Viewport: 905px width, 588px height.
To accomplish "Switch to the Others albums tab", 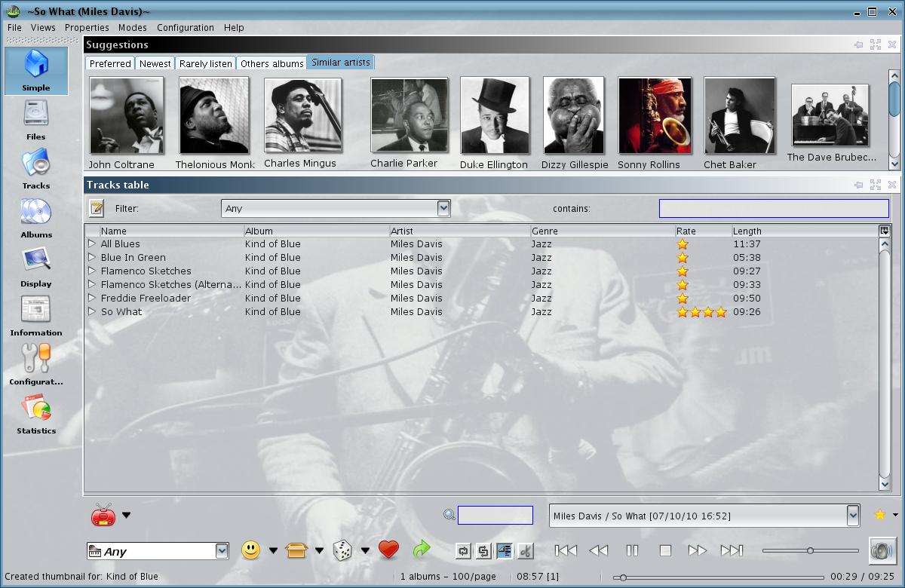I will tap(271, 63).
